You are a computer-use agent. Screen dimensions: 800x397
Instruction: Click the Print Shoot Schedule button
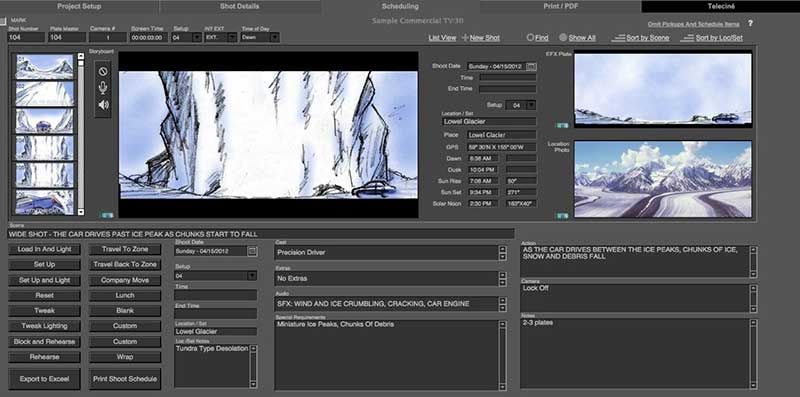(x=125, y=379)
